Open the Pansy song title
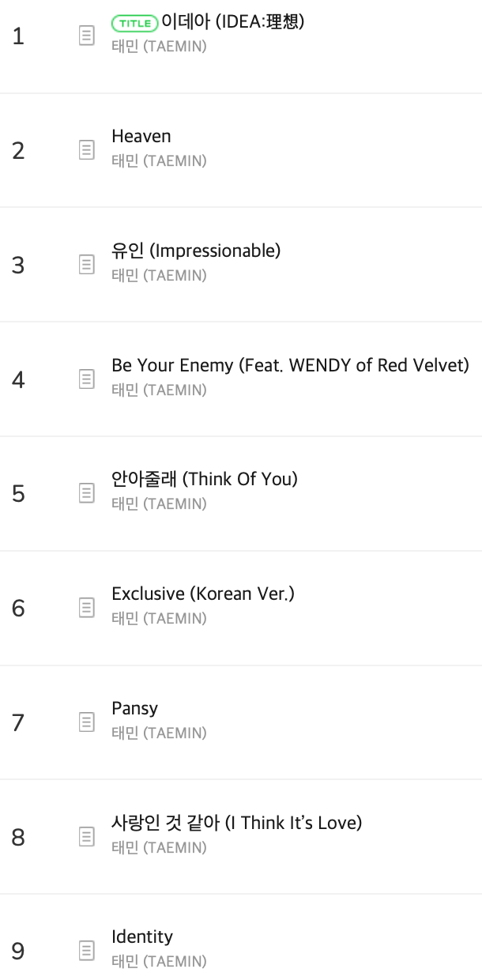The image size is (482, 980). [134, 709]
